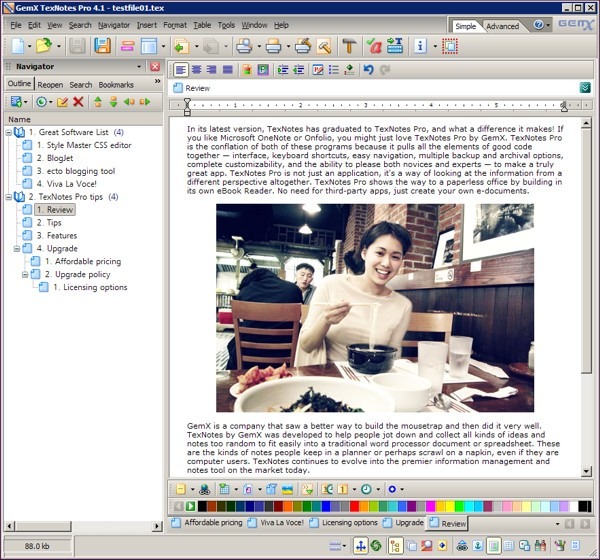Screen dimensions: 600x560
Task: Click the Name column header
Action: pyautogui.click(x=83, y=119)
